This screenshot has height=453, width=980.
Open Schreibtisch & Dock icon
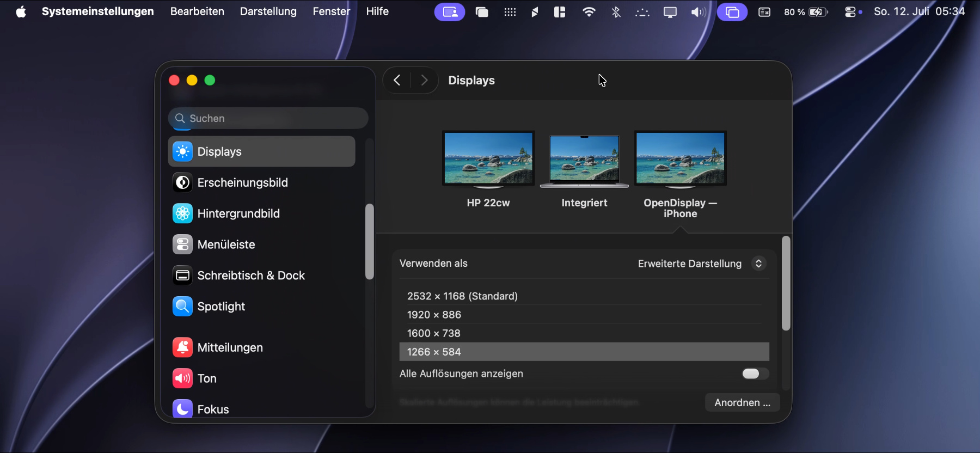182,276
